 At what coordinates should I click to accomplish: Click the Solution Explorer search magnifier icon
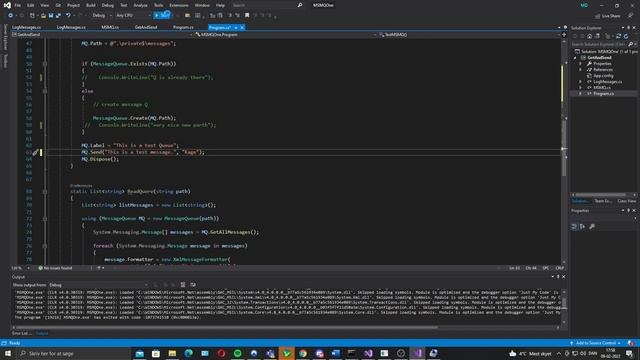pos(630,44)
